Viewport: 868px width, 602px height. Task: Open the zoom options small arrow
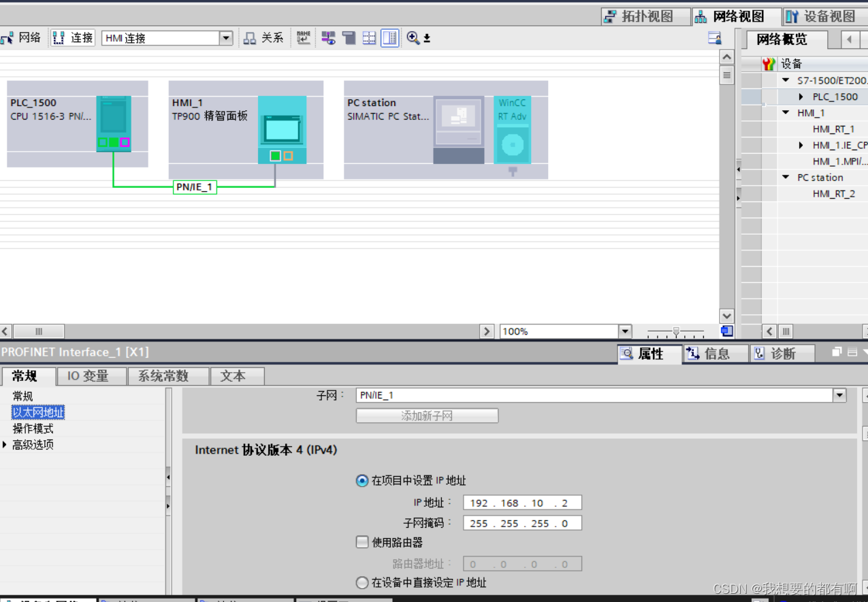[x=427, y=39]
